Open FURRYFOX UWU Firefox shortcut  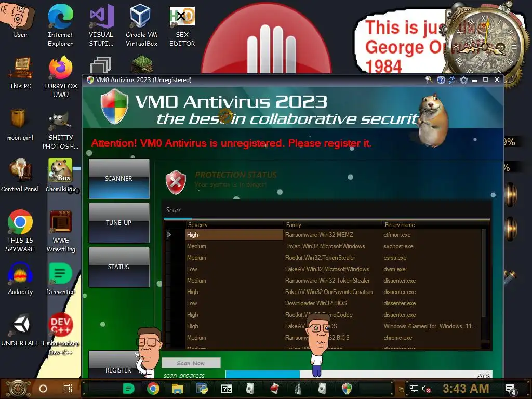tap(61, 77)
